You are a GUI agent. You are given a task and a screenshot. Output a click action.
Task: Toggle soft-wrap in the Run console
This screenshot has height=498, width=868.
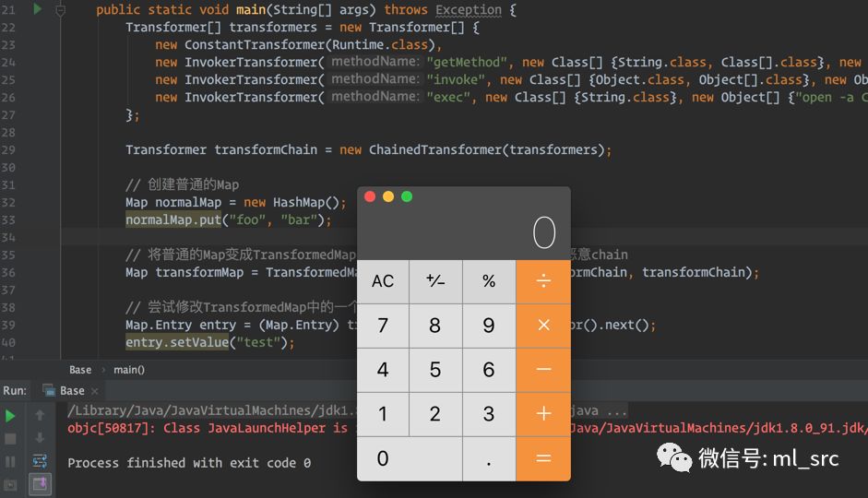[x=40, y=460]
